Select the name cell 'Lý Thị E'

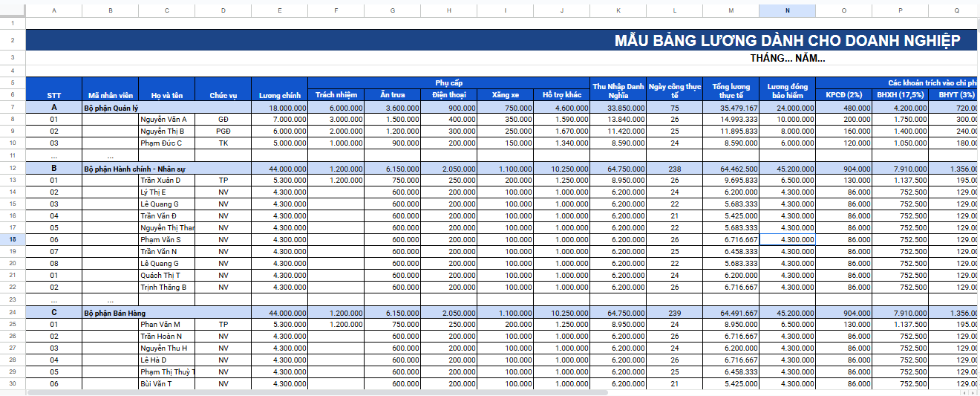166,192
